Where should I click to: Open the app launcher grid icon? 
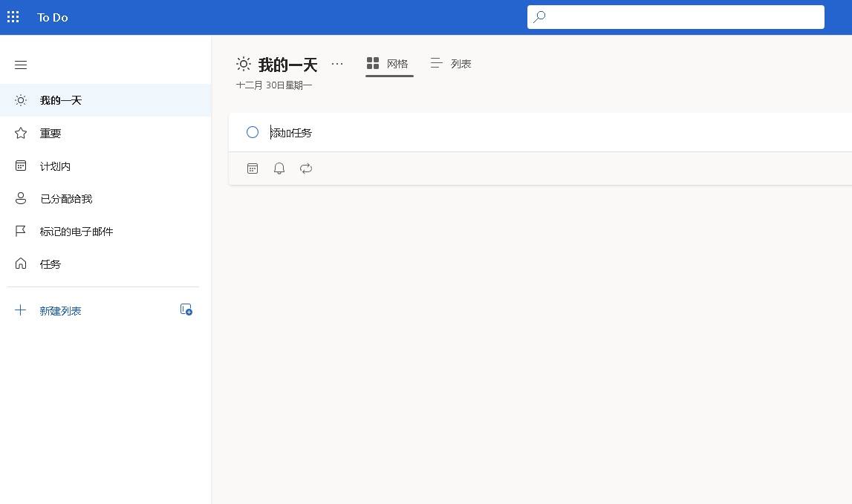13,17
